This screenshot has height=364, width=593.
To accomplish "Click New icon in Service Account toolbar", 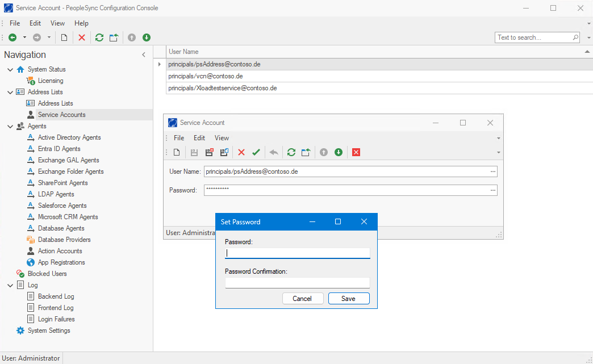I will coord(177,152).
